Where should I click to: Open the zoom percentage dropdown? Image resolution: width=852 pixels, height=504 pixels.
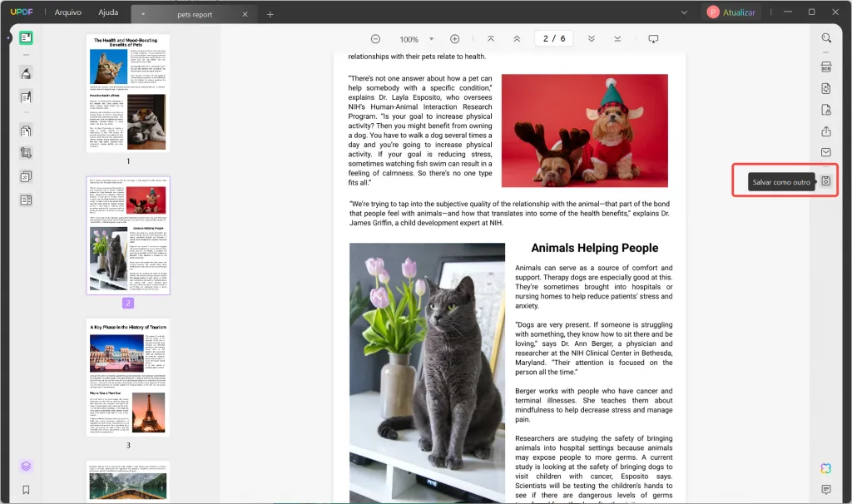429,38
